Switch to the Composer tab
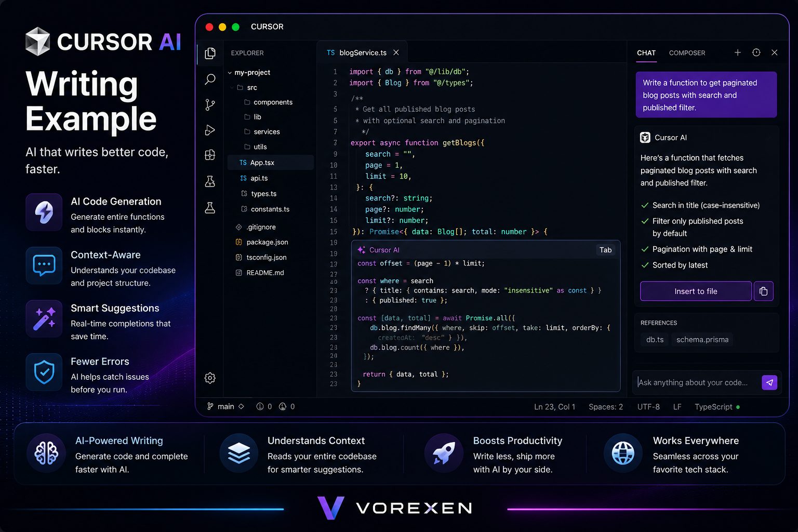 click(x=687, y=53)
